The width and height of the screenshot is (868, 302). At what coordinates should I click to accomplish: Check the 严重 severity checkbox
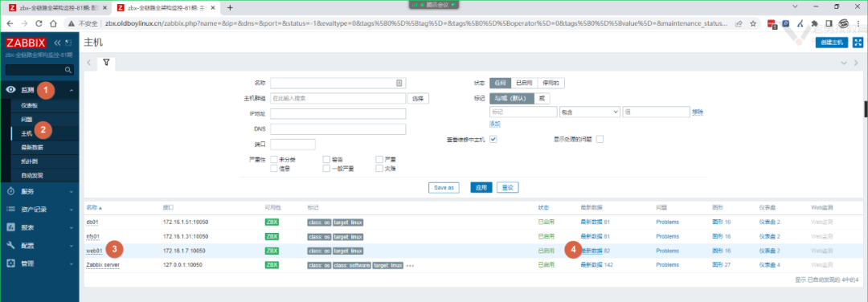point(379,159)
